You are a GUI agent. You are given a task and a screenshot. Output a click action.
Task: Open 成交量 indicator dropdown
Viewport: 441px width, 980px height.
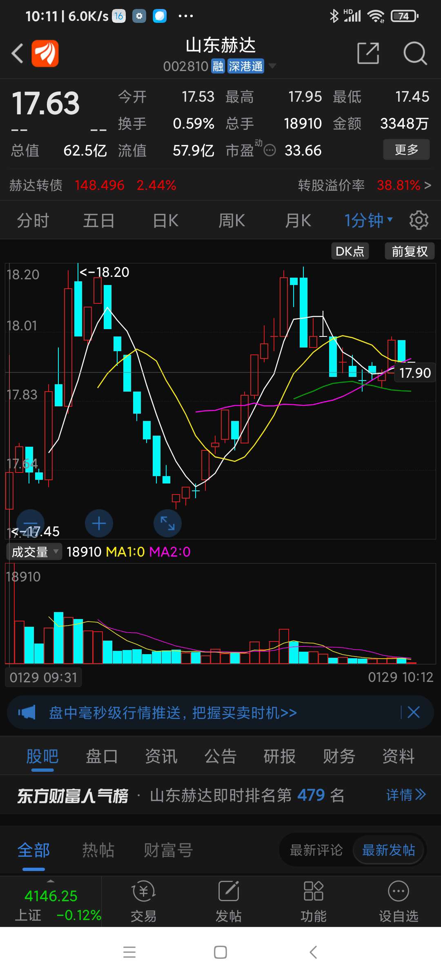(34, 552)
